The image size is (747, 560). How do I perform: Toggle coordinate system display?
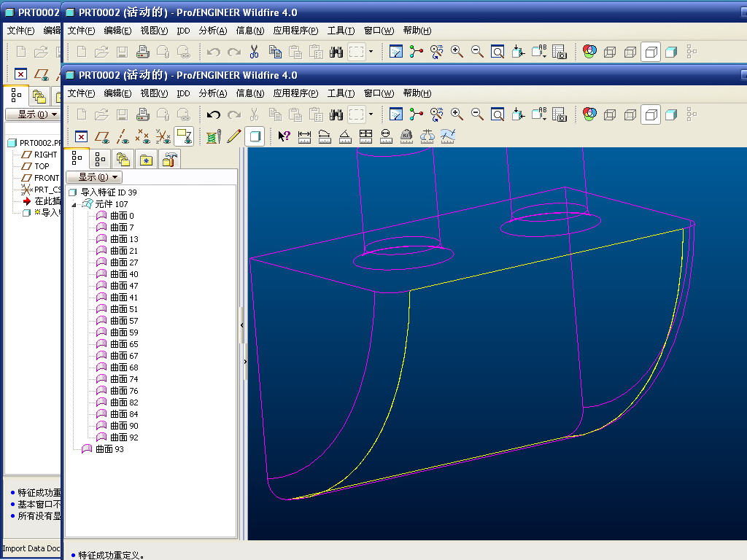pyautogui.click(x=163, y=136)
